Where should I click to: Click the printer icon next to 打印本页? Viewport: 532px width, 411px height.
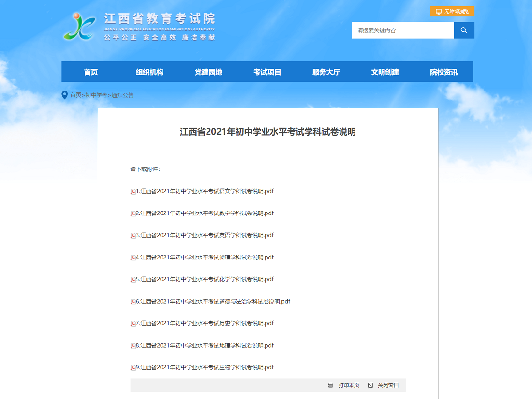(331, 385)
